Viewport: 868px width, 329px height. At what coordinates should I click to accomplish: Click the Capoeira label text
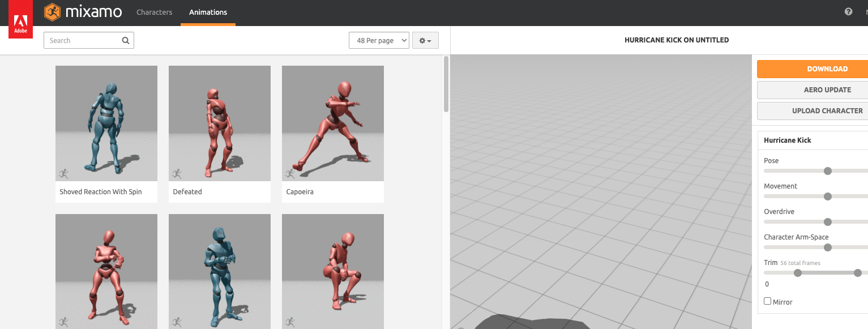point(300,192)
